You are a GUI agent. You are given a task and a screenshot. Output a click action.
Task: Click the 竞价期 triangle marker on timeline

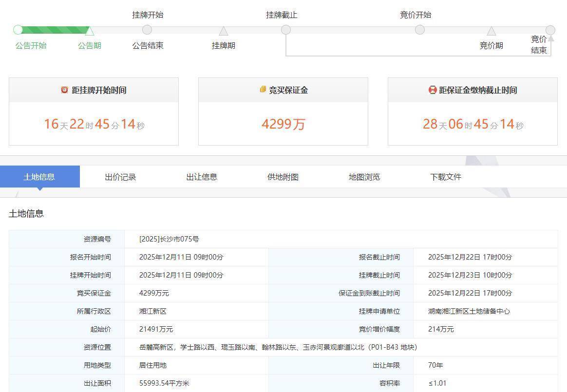click(491, 31)
